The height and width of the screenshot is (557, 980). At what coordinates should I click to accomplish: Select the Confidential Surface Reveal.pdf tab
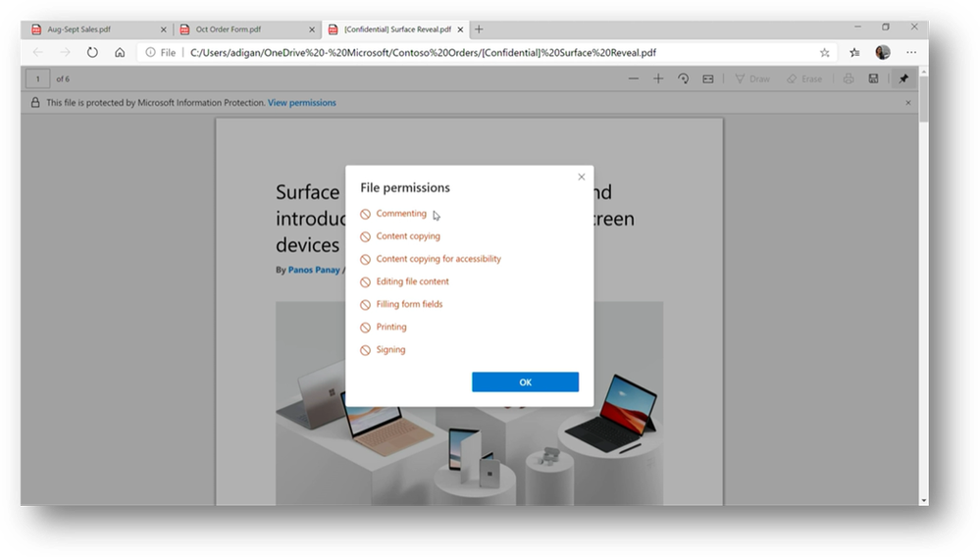[397, 29]
